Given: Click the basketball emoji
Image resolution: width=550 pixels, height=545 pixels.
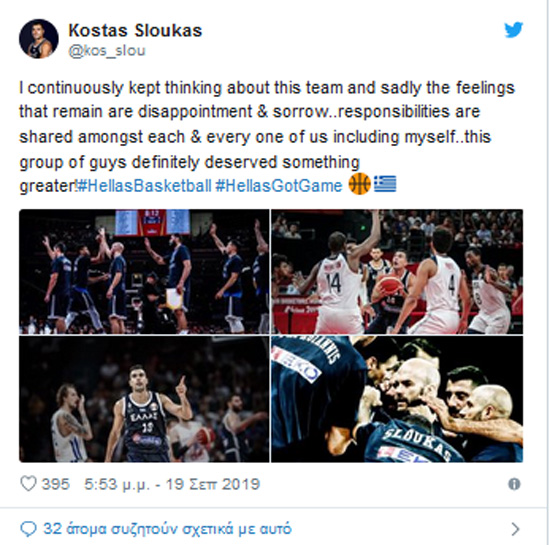Looking at the screenshot, I should tap(360, 184).
